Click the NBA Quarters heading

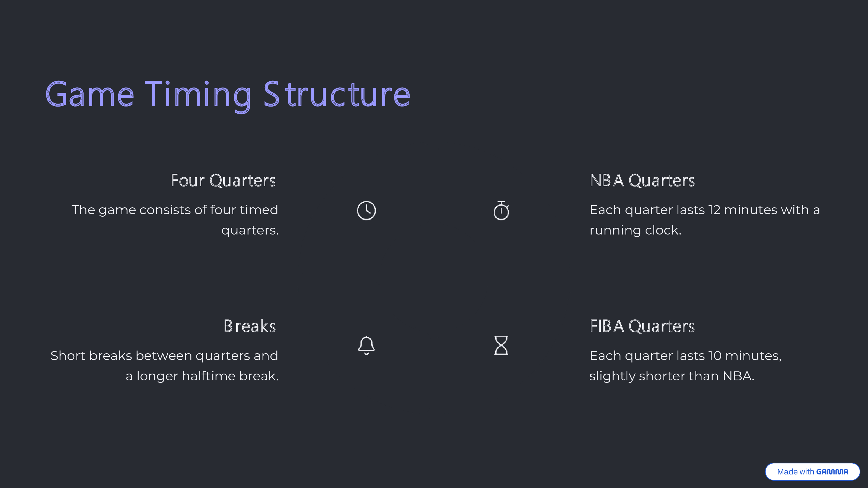[x=642, y=180]
